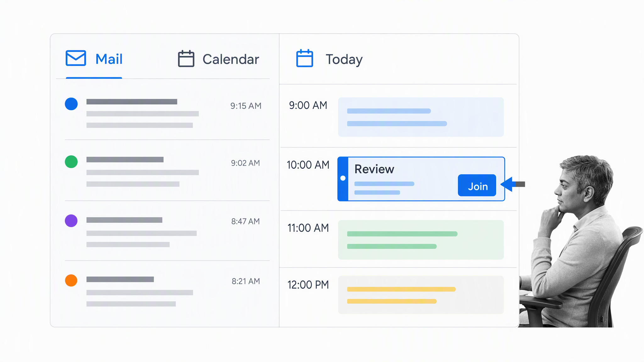Click the orange sender avatar dot
644x362 pixels.
71,280
